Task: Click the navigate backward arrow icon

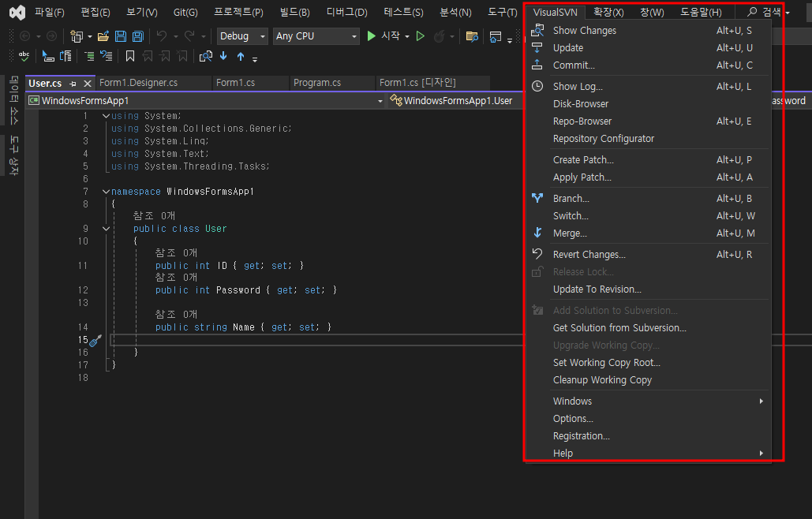Action: pos(24,36)
